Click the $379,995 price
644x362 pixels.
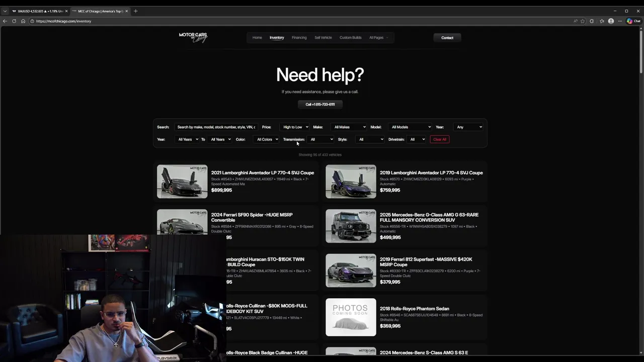(390, 282)
